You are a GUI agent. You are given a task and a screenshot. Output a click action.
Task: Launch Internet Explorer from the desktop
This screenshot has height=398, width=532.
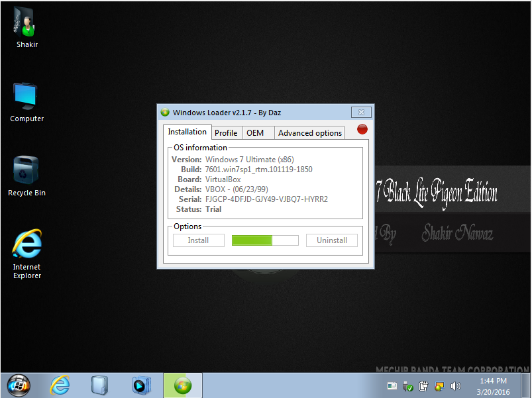[27, 254]
